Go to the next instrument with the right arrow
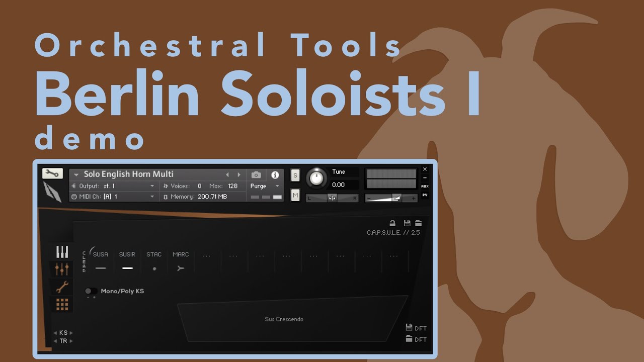Screen dimensions: 644x362 pos(239,175)
